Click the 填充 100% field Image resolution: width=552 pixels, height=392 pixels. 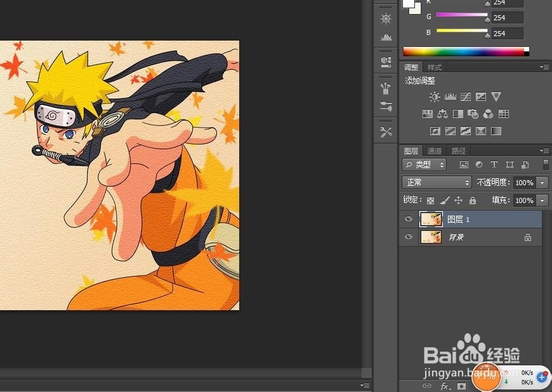point(525,200)
